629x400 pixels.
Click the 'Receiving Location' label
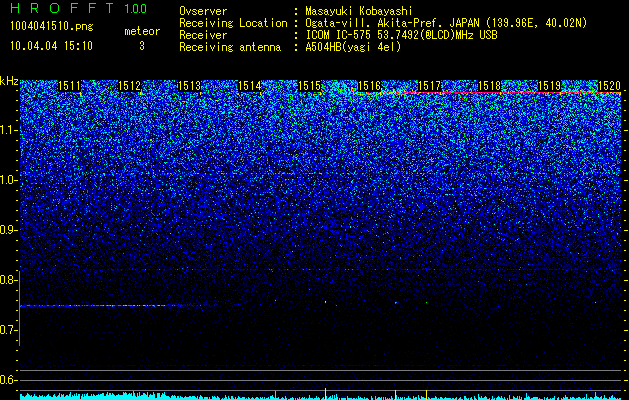[x=233, y=24]
